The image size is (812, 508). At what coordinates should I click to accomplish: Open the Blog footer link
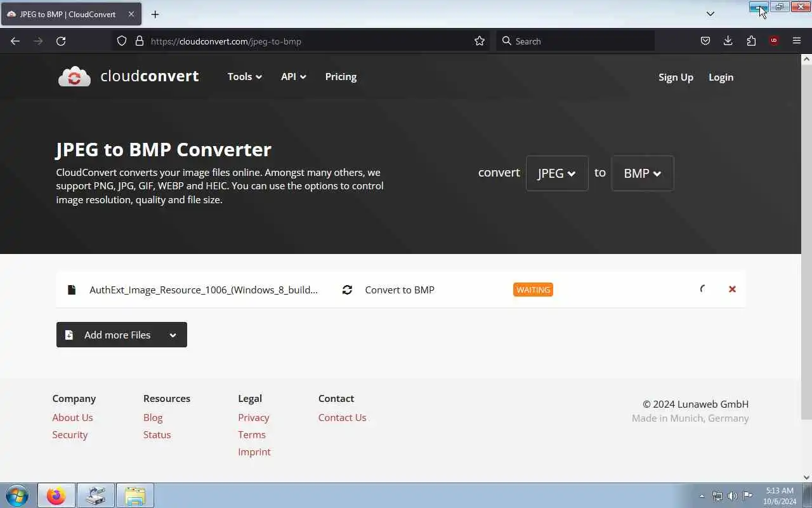153,417
